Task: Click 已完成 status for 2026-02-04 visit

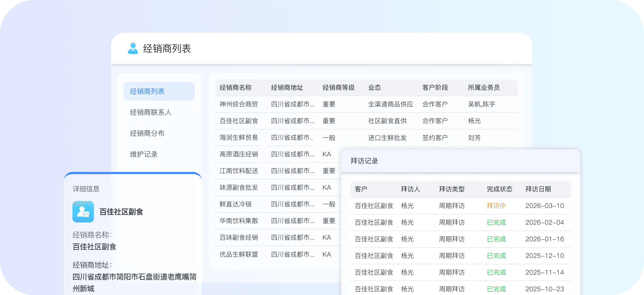Action: pos(496,222)
